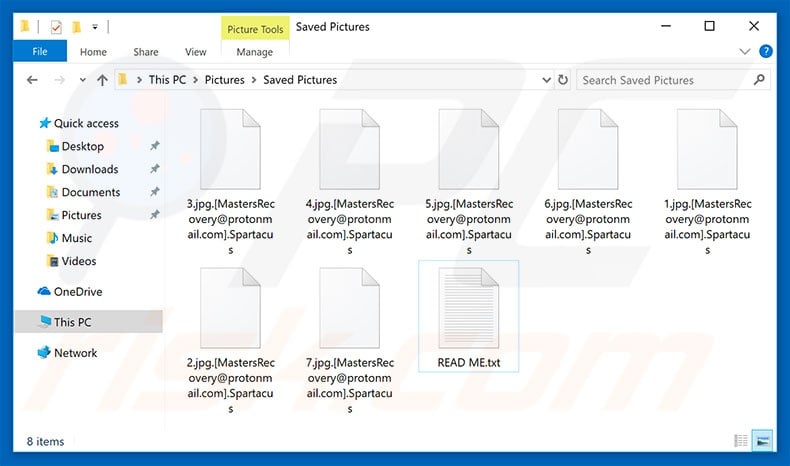Select the 3.jpg encrypted file icon
Viewport: 790px width, 466px height.
coord(230,150)
